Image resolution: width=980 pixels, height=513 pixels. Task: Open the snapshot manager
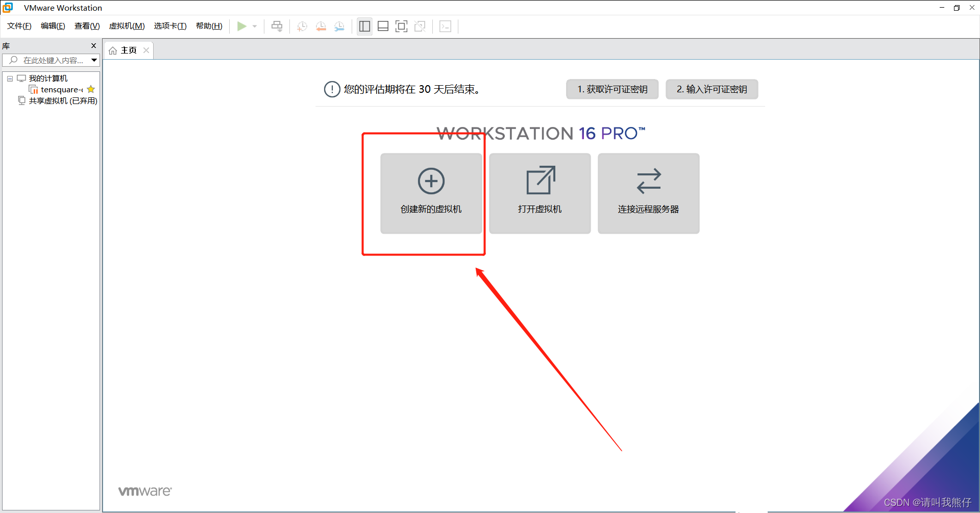[x=339, y=26]
